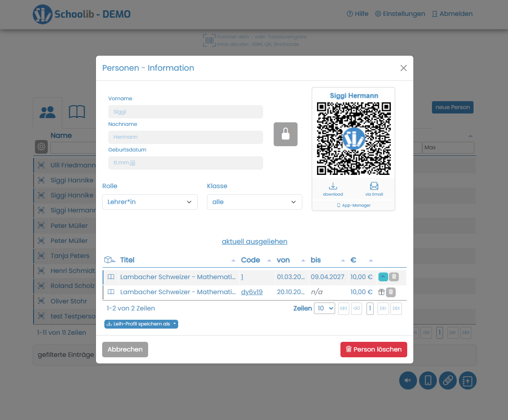The height and width of the screenshot is (420, 508).
Task: Click the barcode icon beside Siggi Hermann
Action: 41,210
